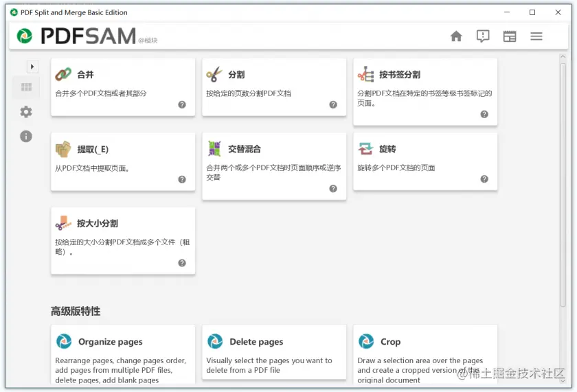Go to the Home dashboard icon
This screenshot has height=392, width=577.
coord(456,36)
